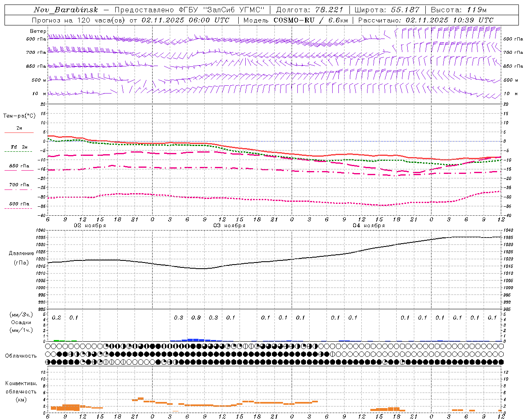525x420 pixels.
Task: Click the Облачность cloud cover label
Action: point(21,356)
